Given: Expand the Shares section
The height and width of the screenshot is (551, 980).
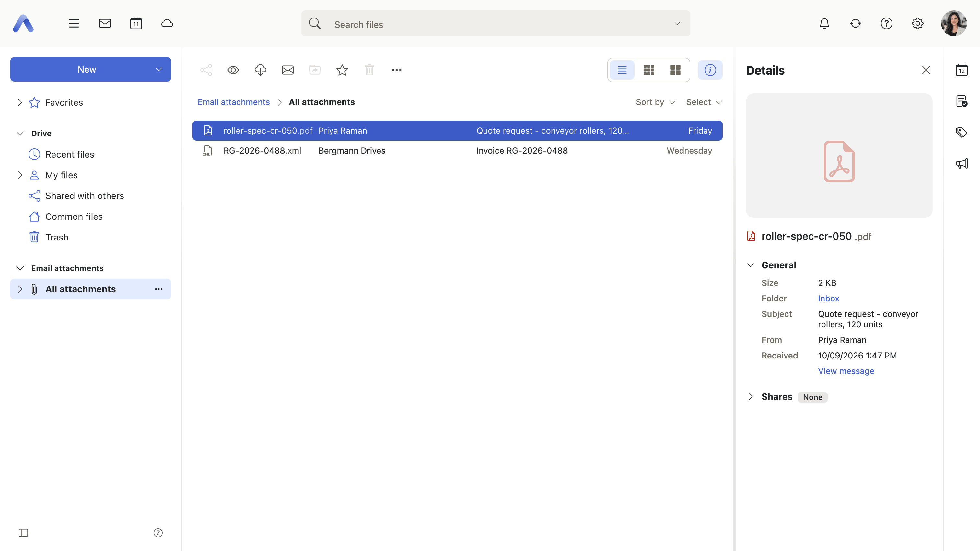Looking at the screenshot, I should (750, 397).
